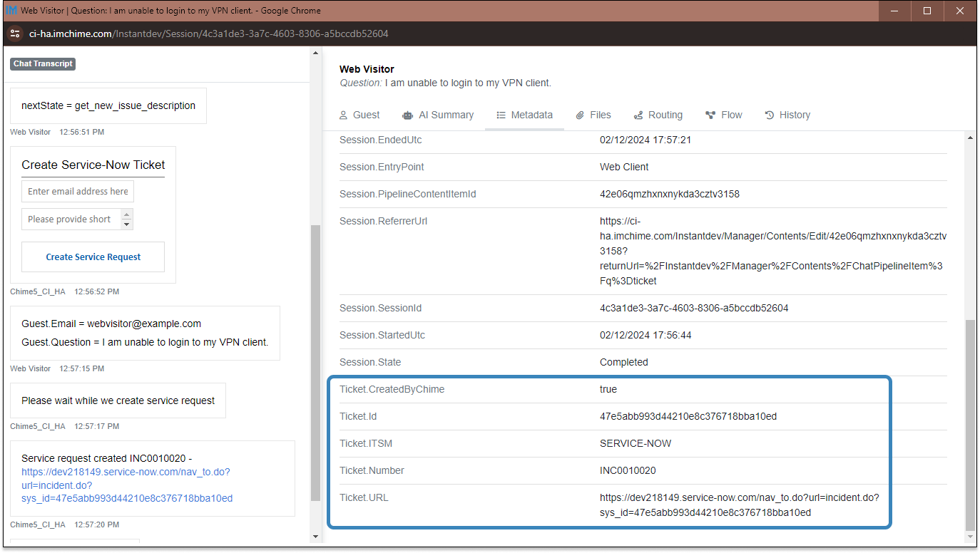Viewport: 980px width, 553px height.
Task: Click the Session.StartedUtc value
Action: coord(645,335)
